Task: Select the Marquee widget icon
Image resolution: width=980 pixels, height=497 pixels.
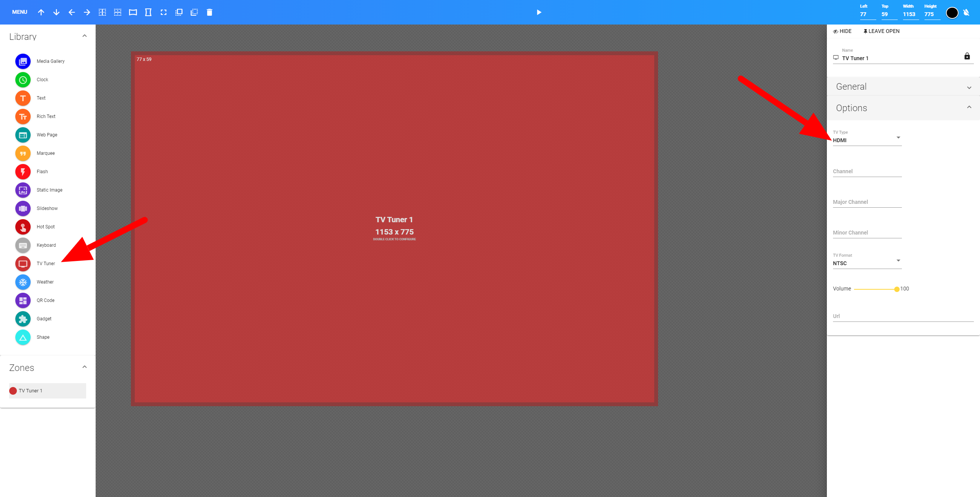Action: coord(23,153)
